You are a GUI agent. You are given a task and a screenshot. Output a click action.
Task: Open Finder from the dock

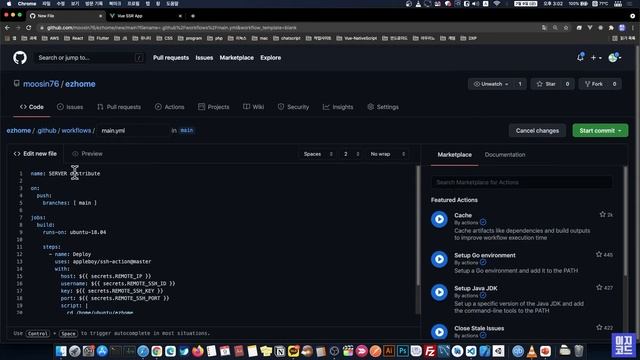[x=61, y=351]
